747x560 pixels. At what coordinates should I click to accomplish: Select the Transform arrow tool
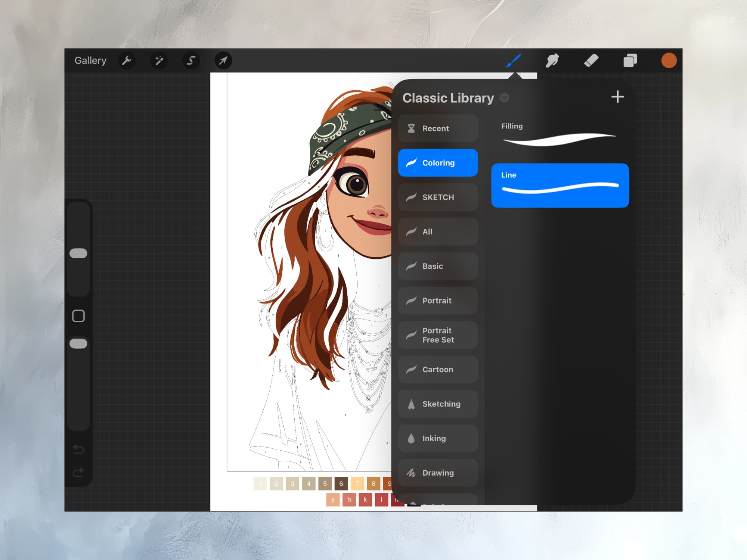click(x=223, y=60)
